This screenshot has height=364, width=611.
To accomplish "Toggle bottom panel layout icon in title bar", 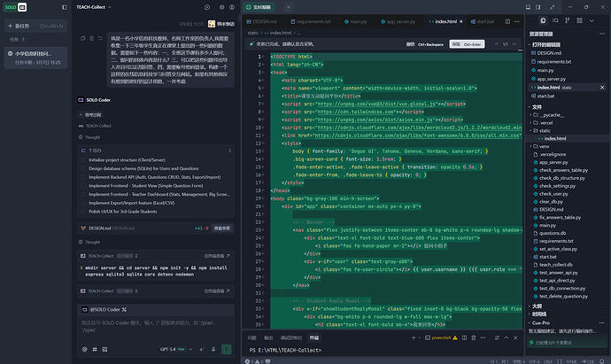I will [x=528, y=7].
